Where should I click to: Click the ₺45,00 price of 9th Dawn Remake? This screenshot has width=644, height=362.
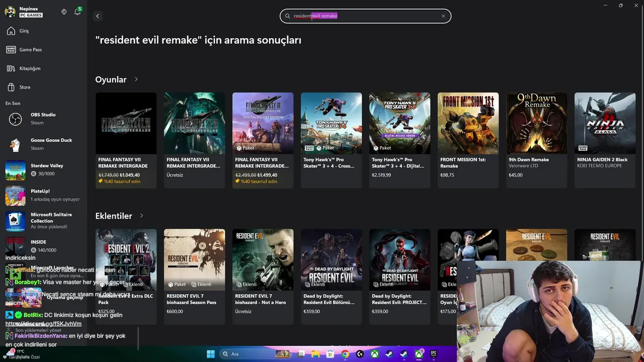pos(516,175)
